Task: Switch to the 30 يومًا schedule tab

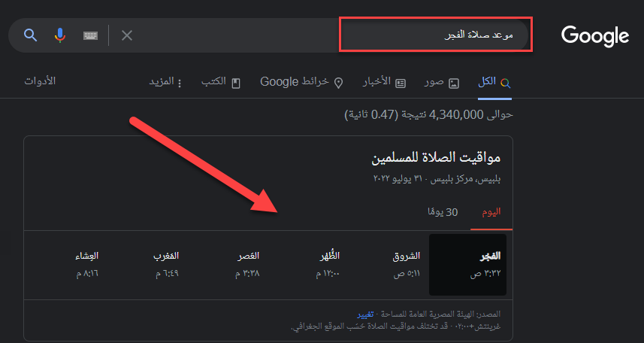Action: pos(443,212)
